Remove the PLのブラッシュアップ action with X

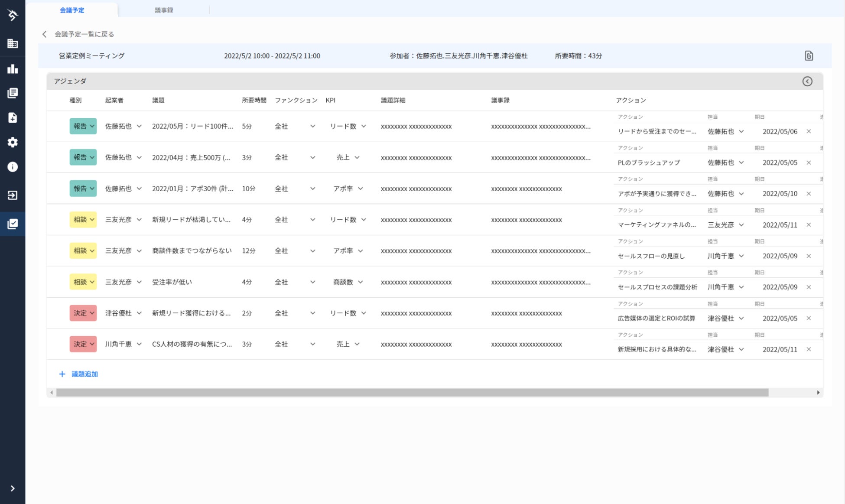coord(809,163)
